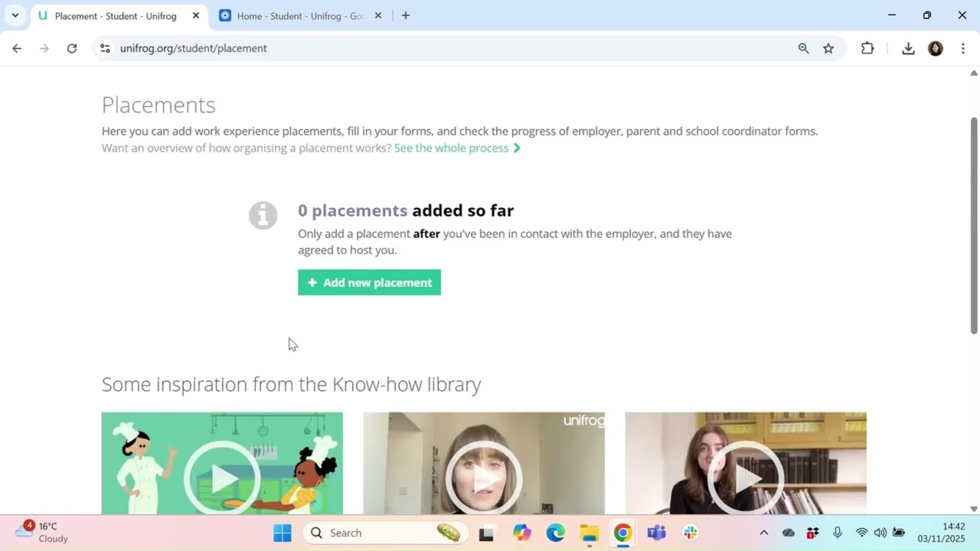This screenshot has width=980, height=551.
Task: Click the zoom magnifier icon in address bar
Action: pos(803,48)
